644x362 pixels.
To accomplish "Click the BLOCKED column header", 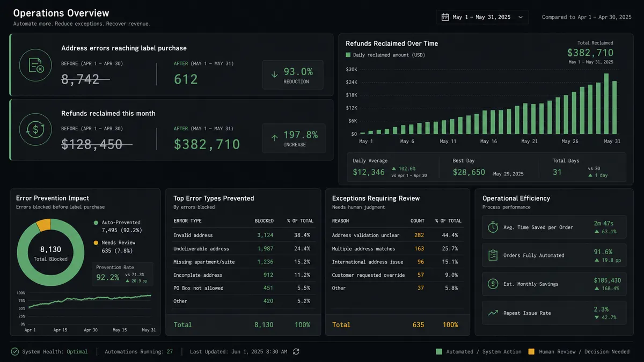I will [x=264, y=221].
